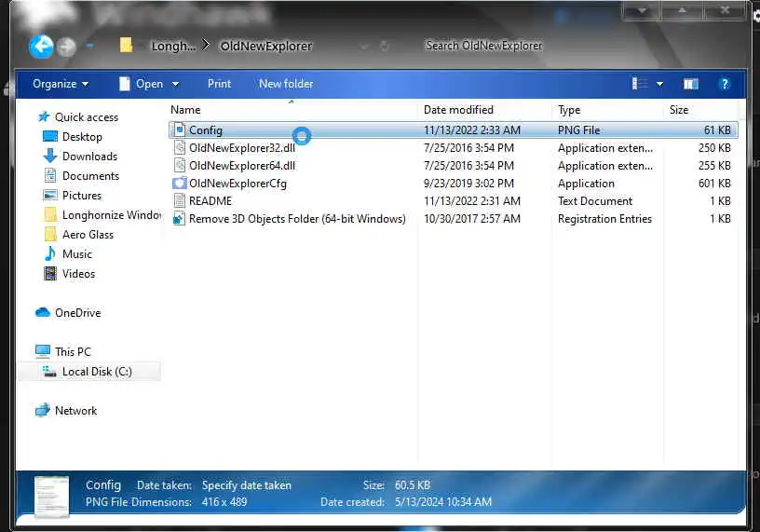760x532 pixels.
Task: Open Help with the question mark icon
Action: pyautogui.click(x=724, y=84)
